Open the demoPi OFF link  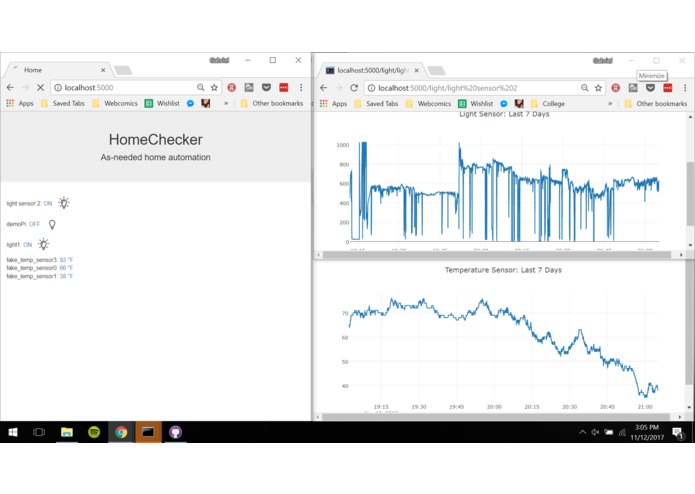[34, 224]
